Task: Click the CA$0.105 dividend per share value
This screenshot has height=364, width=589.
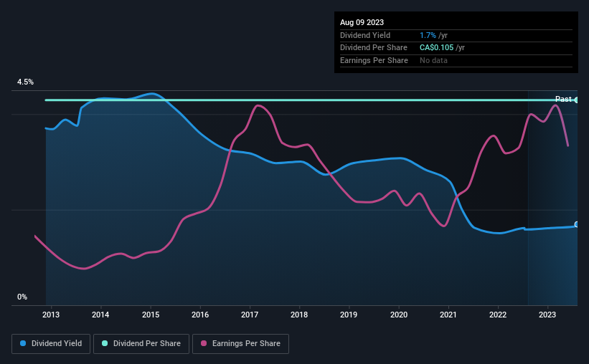Action: click(x=436, y=48)
